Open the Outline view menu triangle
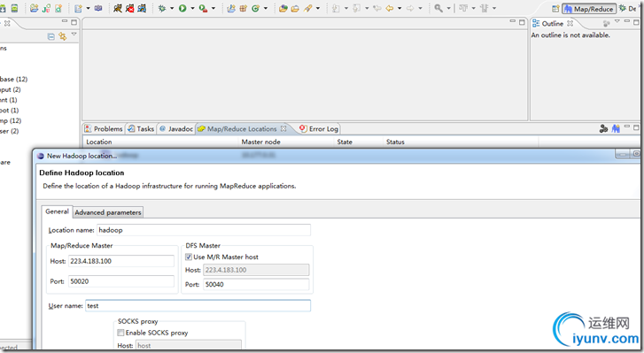 [x=617, y=21]
